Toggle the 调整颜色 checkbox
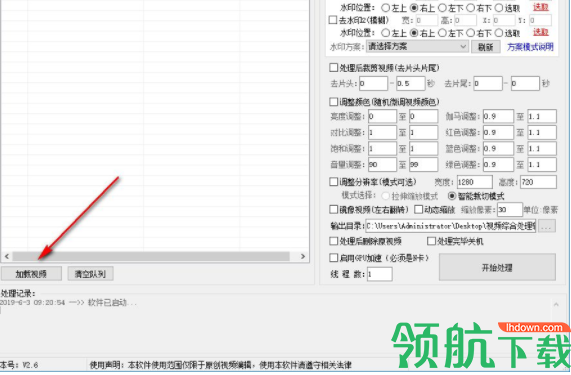 [333, 102]
